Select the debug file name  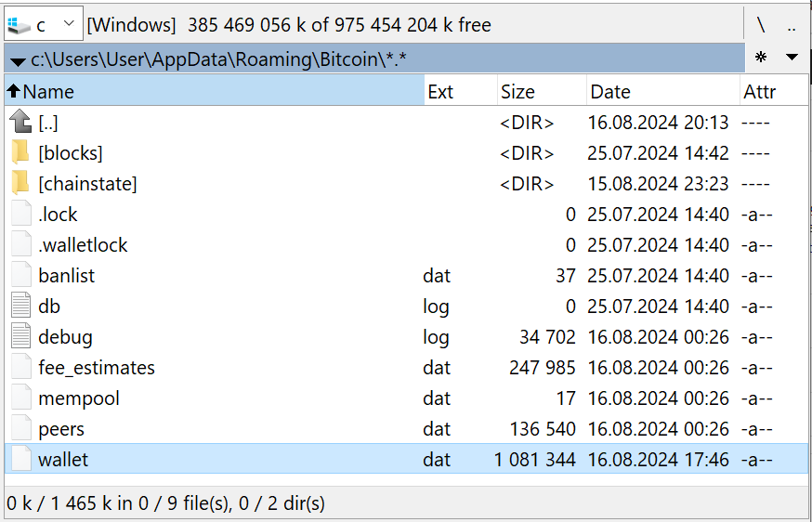tap(65, 338)
